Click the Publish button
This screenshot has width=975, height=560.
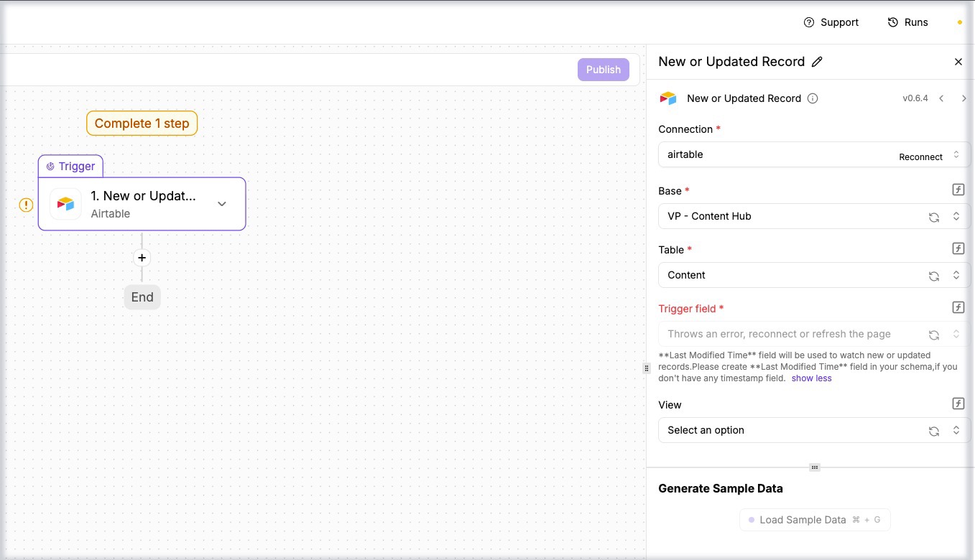click(603, 70)
